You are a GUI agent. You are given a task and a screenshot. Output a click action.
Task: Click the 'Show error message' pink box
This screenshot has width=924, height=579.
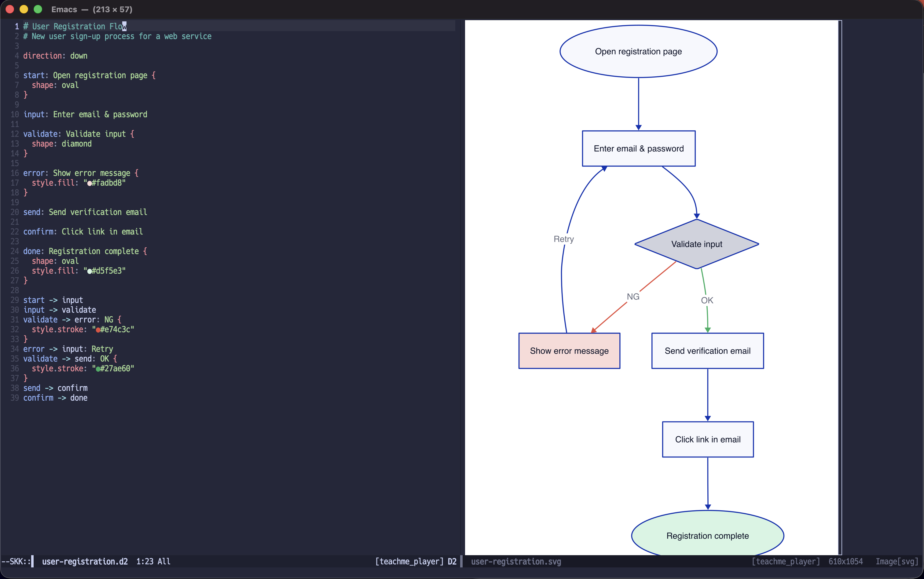pos(569,351)
